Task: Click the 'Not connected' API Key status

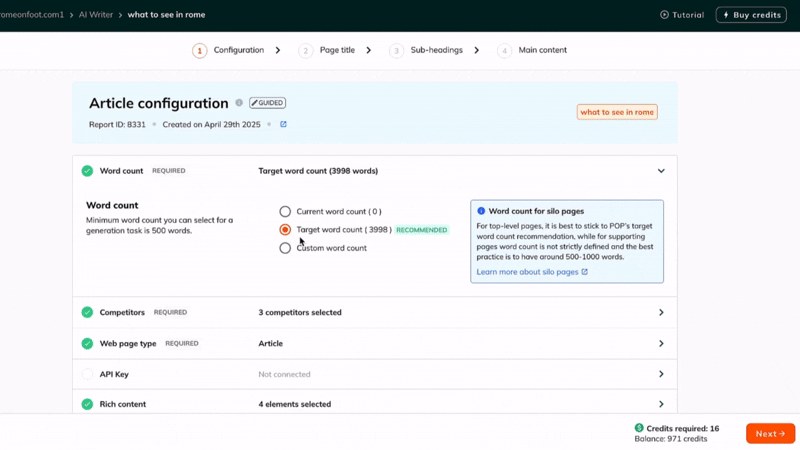Action: pyautogui.click(x=284, y=374)
